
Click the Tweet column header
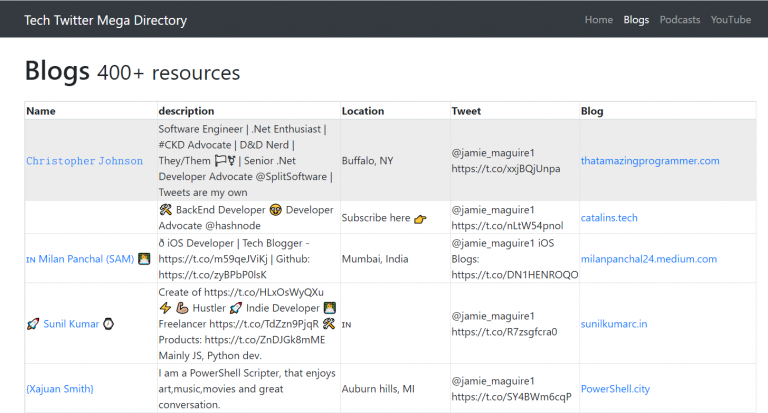pyautogui.click(x=466, y=111)
